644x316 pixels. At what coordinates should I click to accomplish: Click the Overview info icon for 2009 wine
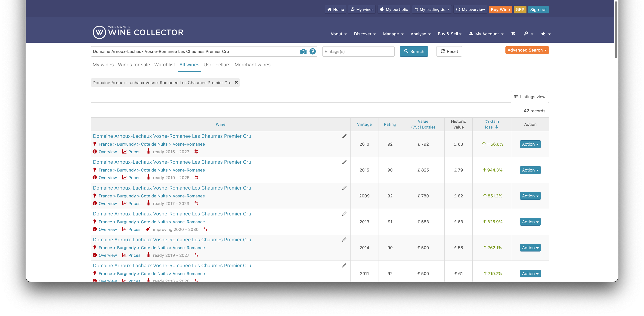(95, 204)
